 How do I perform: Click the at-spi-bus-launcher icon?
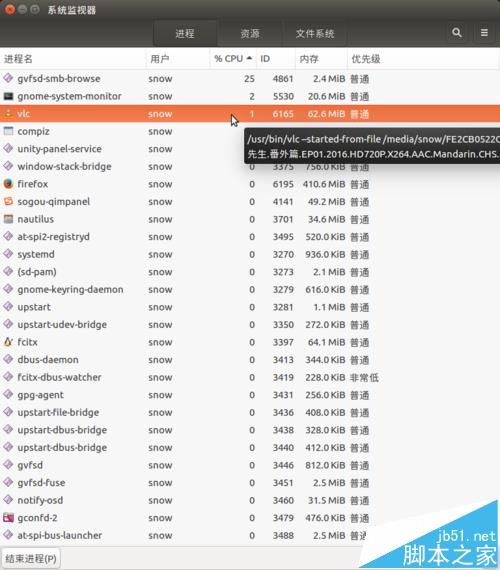8,535
